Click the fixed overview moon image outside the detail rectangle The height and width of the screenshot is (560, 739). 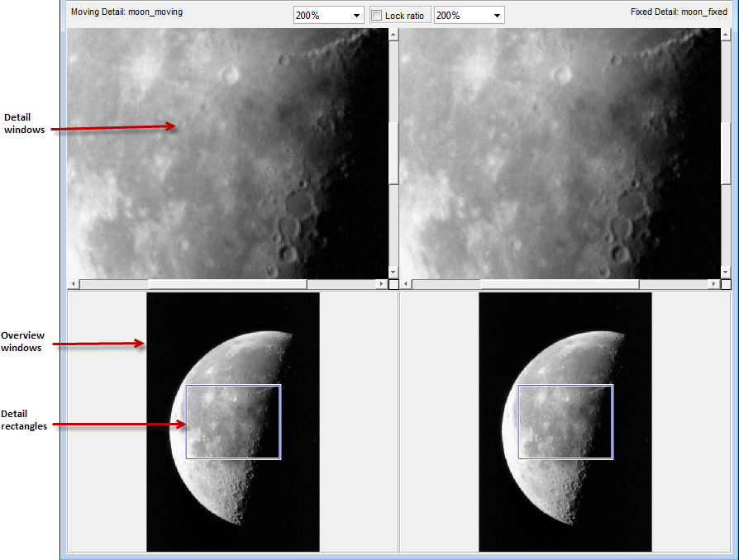click(559, 490)
